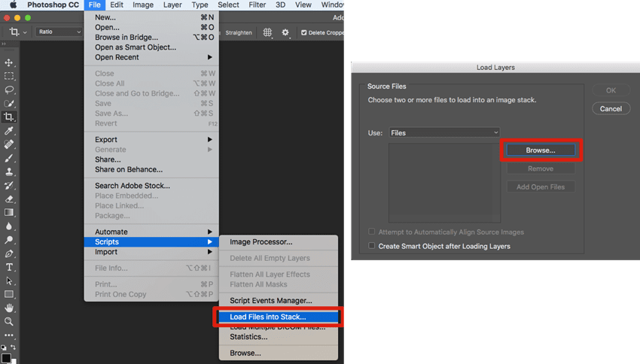Select the Crop tool in the toolbox
This screenshot has height=364, width=640.
click(8, 117)
